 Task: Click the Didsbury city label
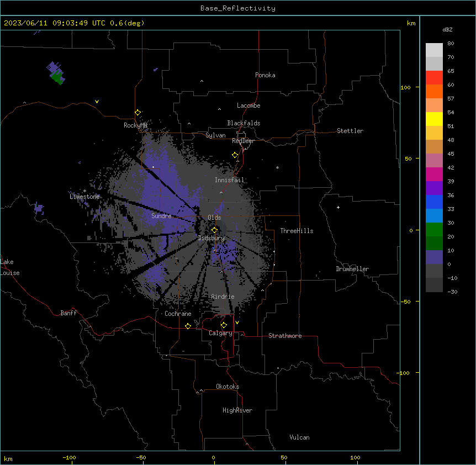[211, 238]
